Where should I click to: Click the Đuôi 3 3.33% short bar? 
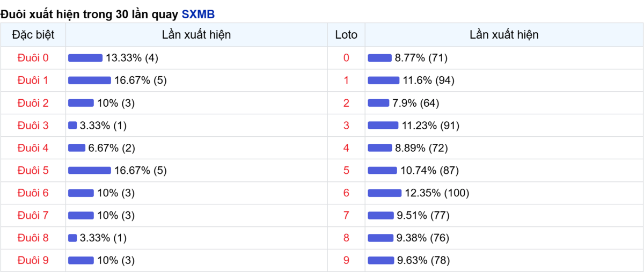click(72, 126)
